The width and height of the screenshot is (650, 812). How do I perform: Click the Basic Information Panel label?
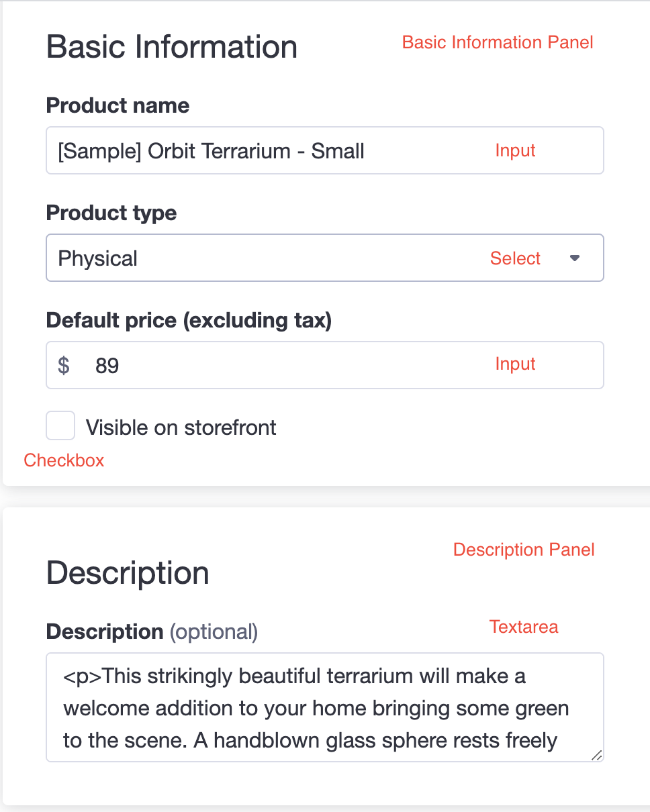pyautogui.click(x=498, y=42)
